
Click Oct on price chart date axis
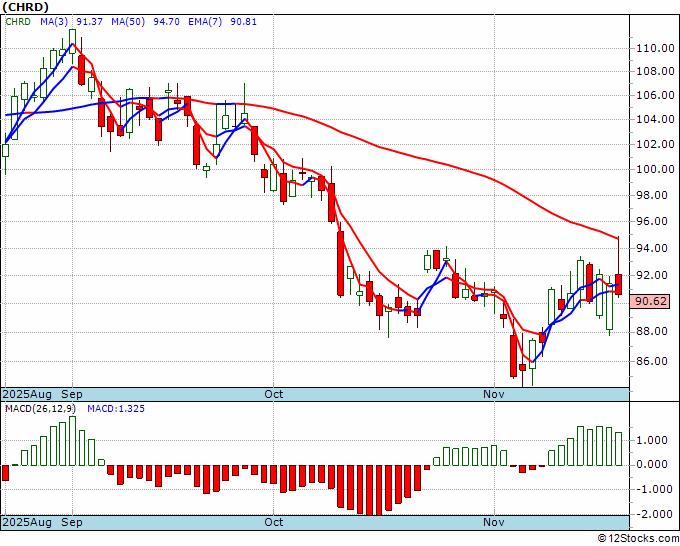(274, 394)
